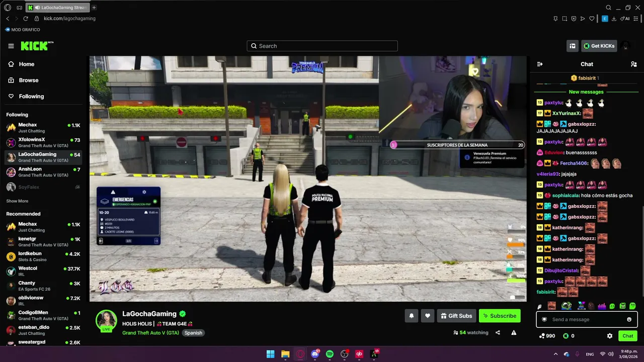Open the browser easy setup menu icon
644x362 pixels.
[x=636, y=19]
